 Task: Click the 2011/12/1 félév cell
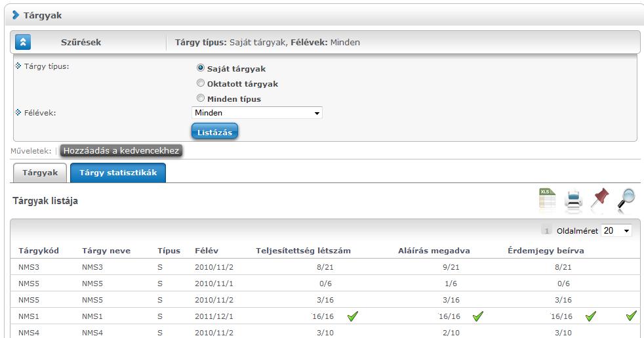214,316
